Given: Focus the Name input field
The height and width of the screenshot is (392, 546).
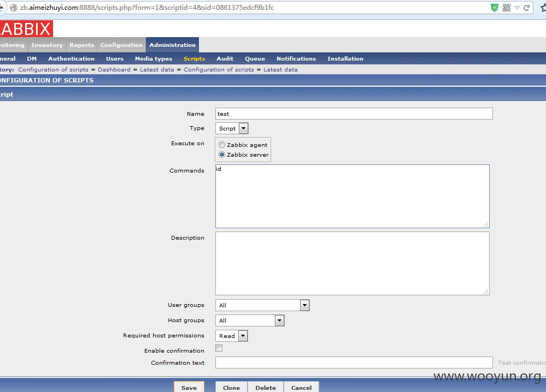Looking at the screenshot, I should pos(354,114).
